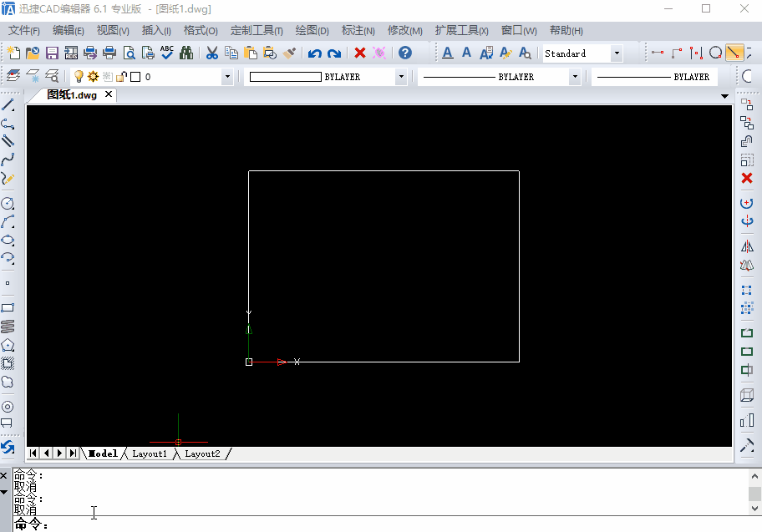Select the Arc tool in left toolbar
The image size is (762, 532).
pos(8,221)
